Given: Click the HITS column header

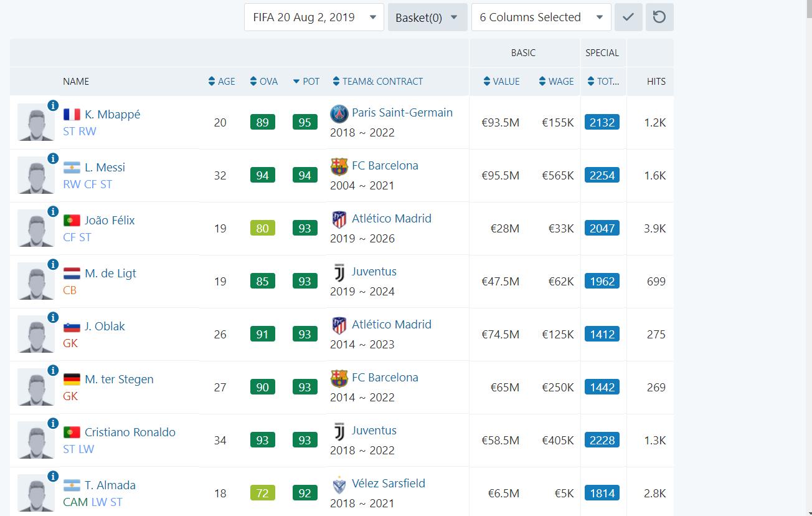Looking at the screenshot, I should coord(656,82).
